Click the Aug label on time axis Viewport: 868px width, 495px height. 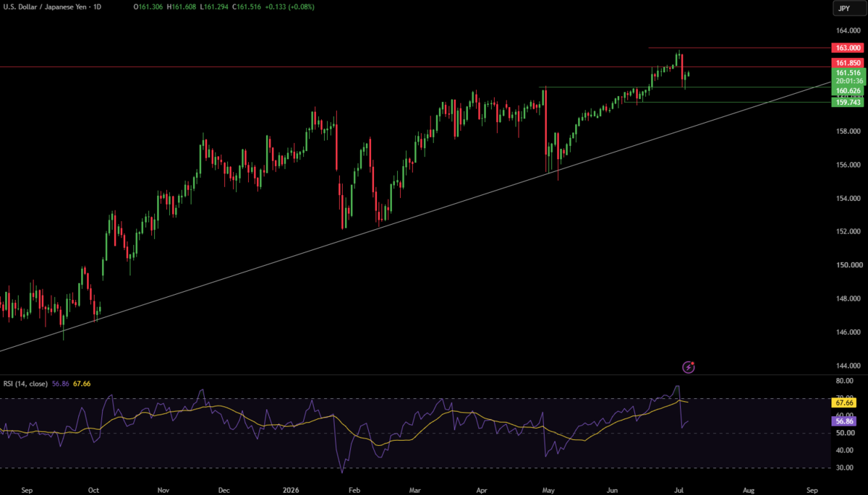749,489
